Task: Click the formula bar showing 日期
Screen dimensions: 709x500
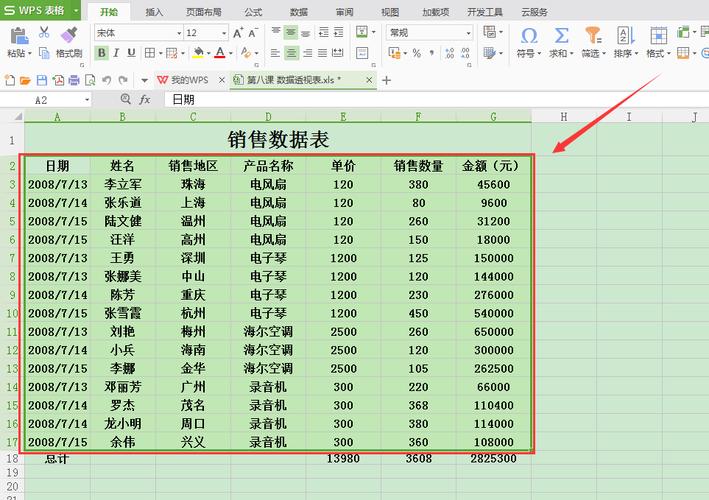Action: (x=436, y=99)
